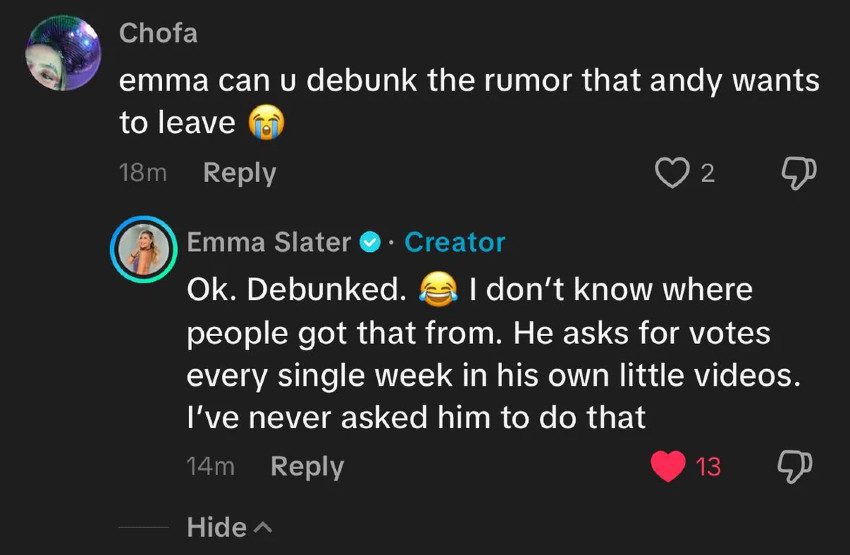Click the Creator label next to Emma Slater
Screen dimensions: 850x555
(455, 242)
